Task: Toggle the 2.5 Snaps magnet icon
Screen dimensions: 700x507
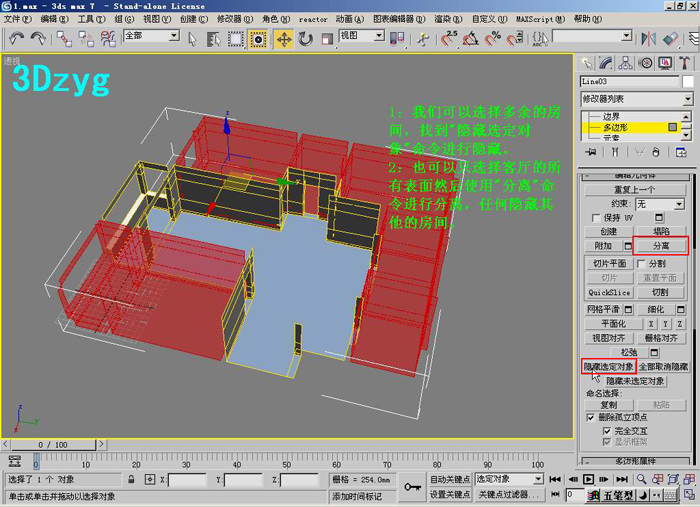Action: [x=449, y=39]
